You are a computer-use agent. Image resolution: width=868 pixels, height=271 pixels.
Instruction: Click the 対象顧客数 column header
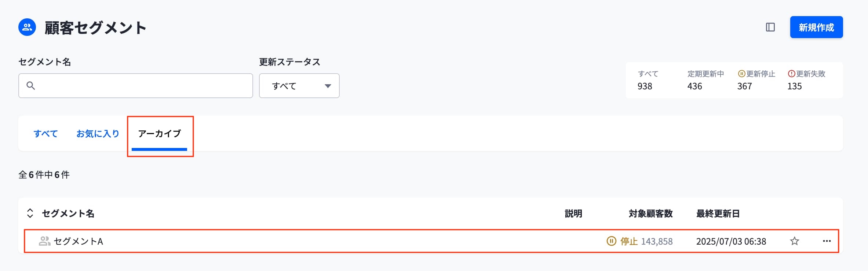(x=650, y=214)
